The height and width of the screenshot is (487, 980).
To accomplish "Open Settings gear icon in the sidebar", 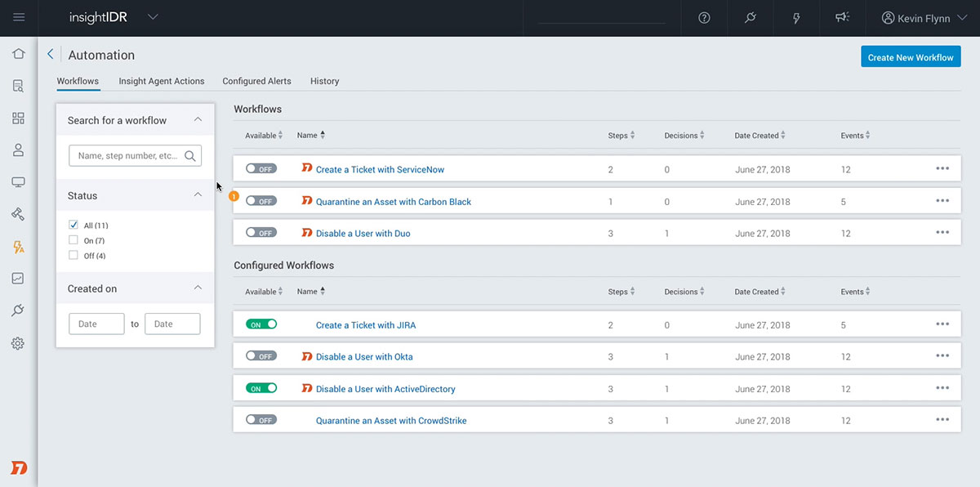I will pyautogui.click(x=18, y=343).
